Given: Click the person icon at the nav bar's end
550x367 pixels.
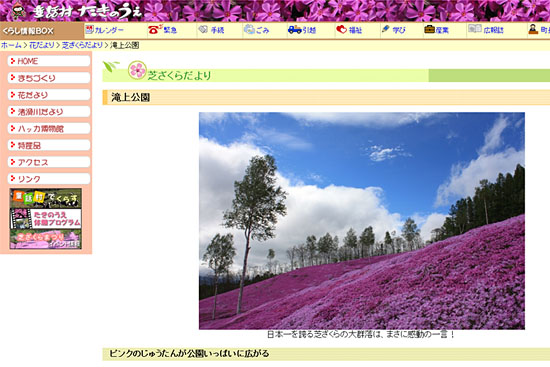Looking at the screenshot, I should [x=533, y=29].
